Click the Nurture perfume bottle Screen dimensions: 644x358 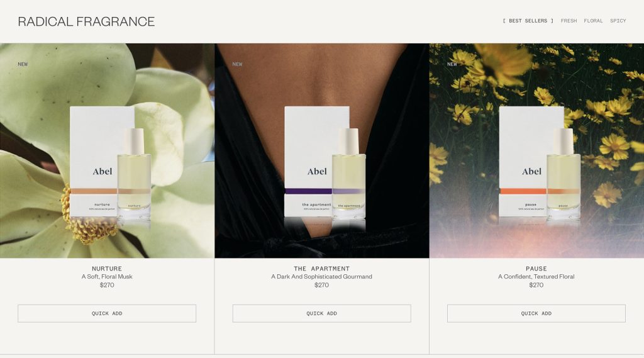pos(135,174)
